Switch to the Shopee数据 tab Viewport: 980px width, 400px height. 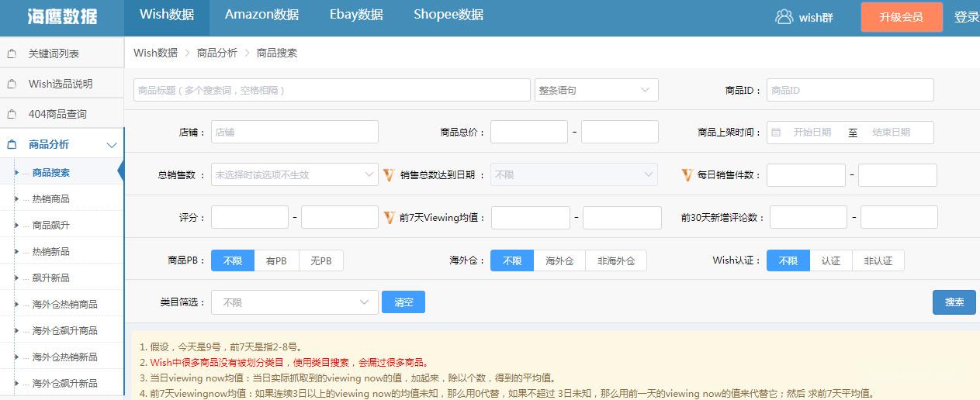coord(448,15)
